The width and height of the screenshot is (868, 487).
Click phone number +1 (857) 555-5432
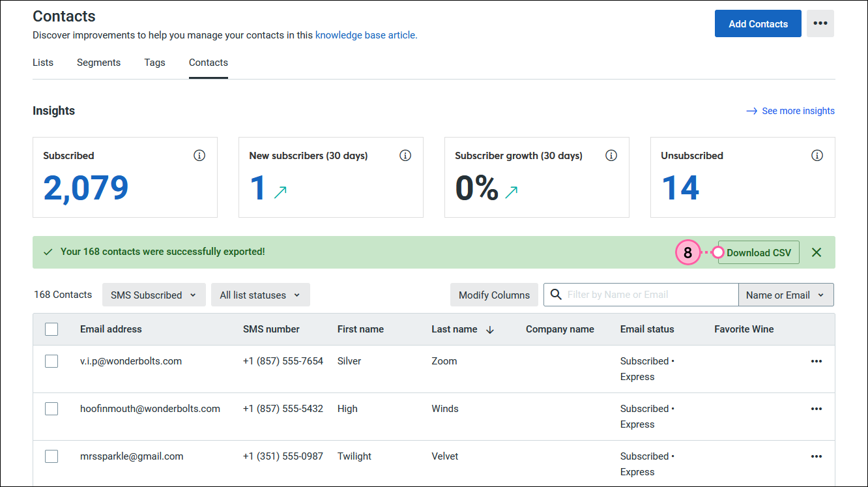[x=283, y=409]
